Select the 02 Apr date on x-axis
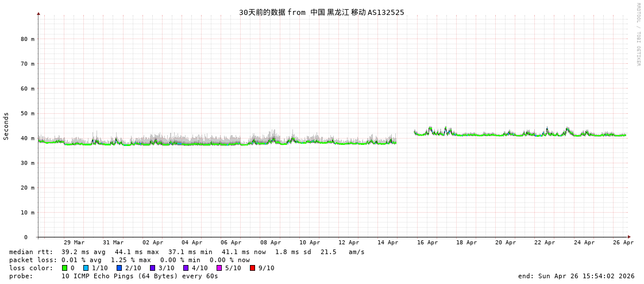Viewport: 644px width, 284px height. [153, 243]
